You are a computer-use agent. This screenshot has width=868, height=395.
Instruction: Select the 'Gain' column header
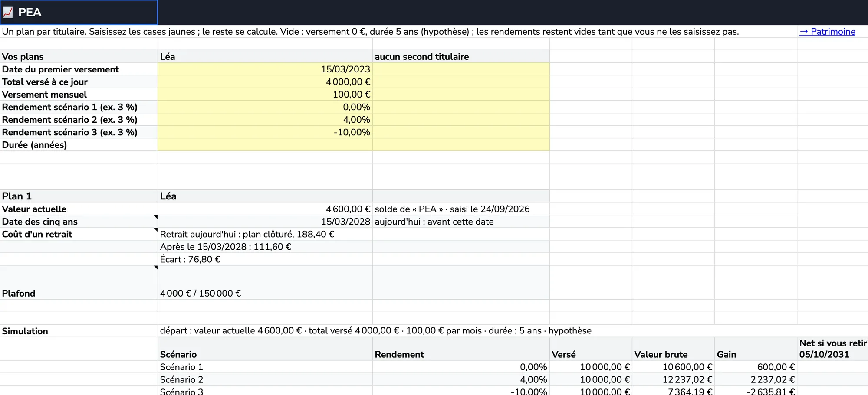click(x=756, y=349)
